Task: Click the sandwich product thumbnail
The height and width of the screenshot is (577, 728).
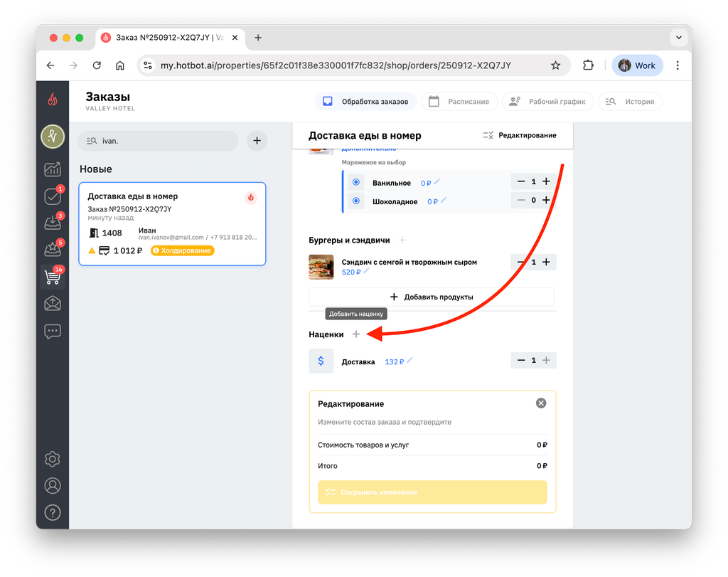Action: [321, 267]
